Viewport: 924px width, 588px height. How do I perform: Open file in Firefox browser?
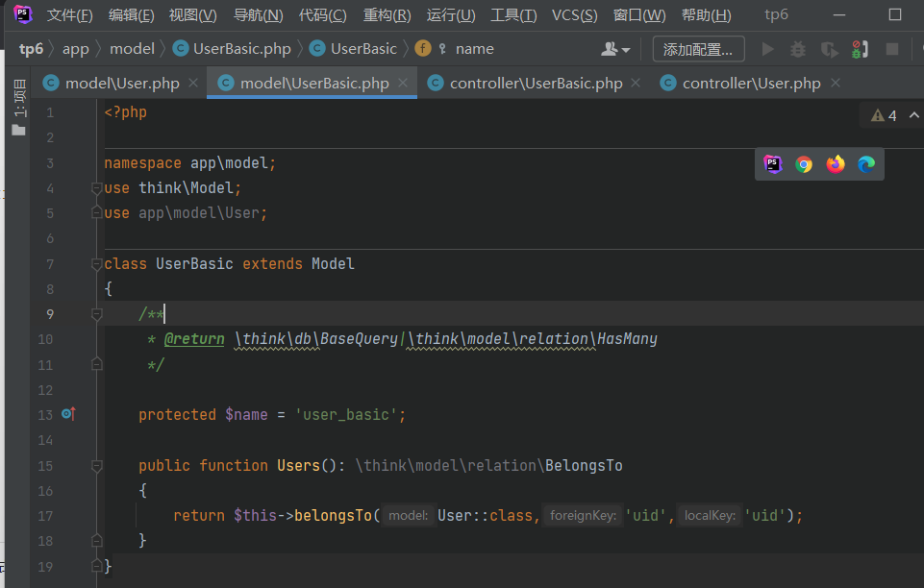point(835,164)
